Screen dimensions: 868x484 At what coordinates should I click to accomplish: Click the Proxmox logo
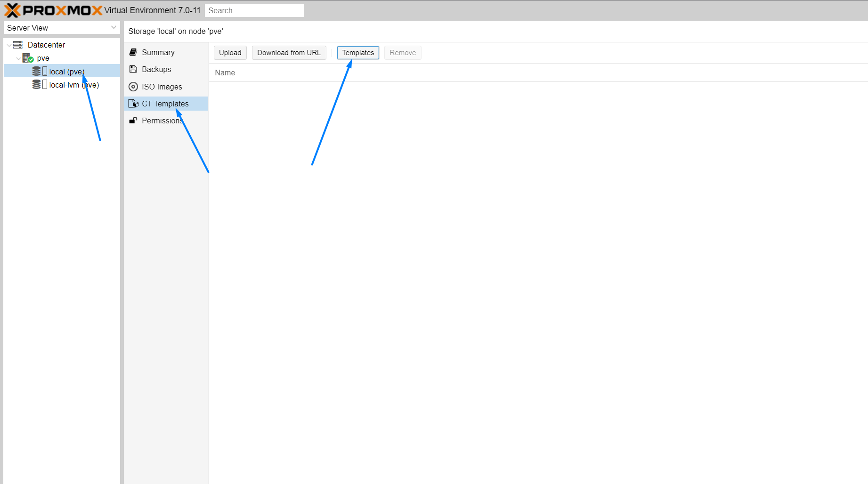[x=53, y=10]
